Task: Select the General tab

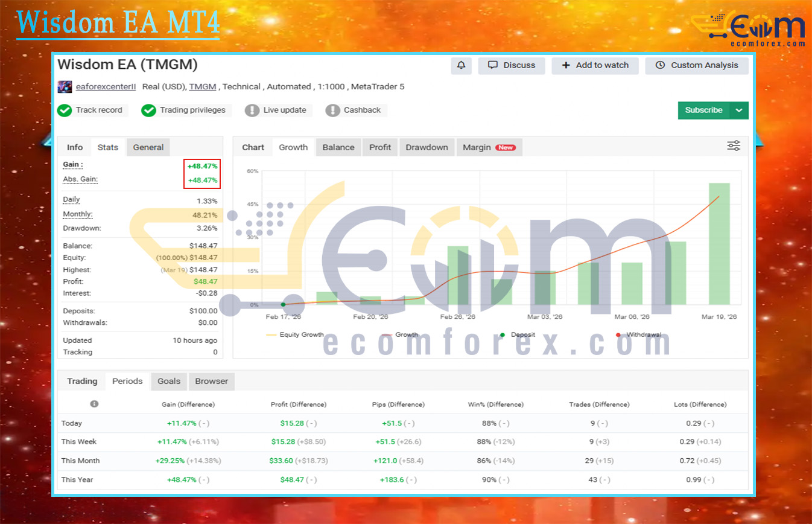Action: point(148,147)
